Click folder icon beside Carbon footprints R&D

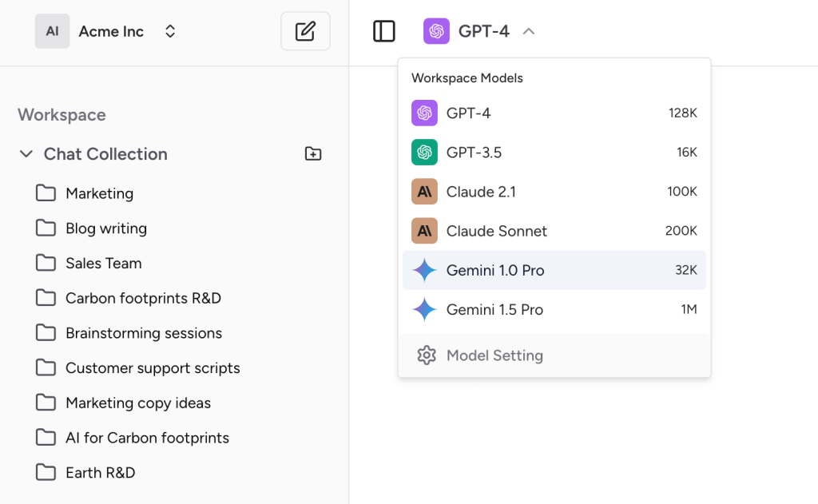pos(46,298)
